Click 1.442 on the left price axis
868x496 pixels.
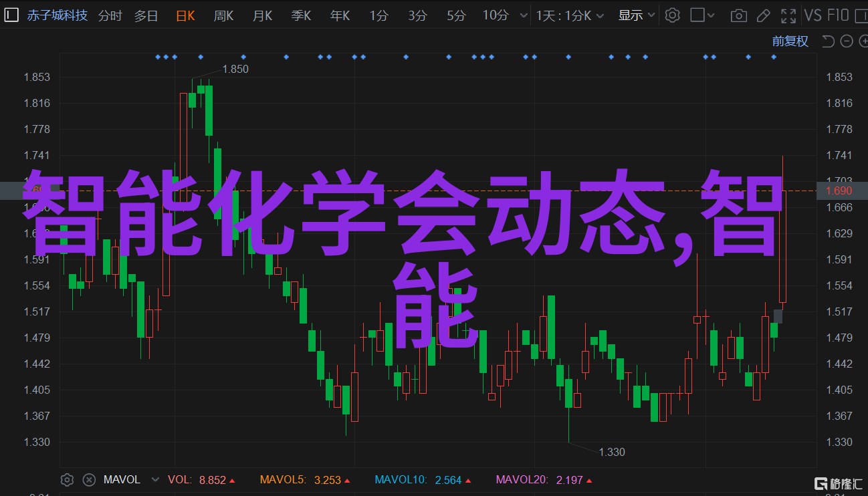[x=37, y=364]
